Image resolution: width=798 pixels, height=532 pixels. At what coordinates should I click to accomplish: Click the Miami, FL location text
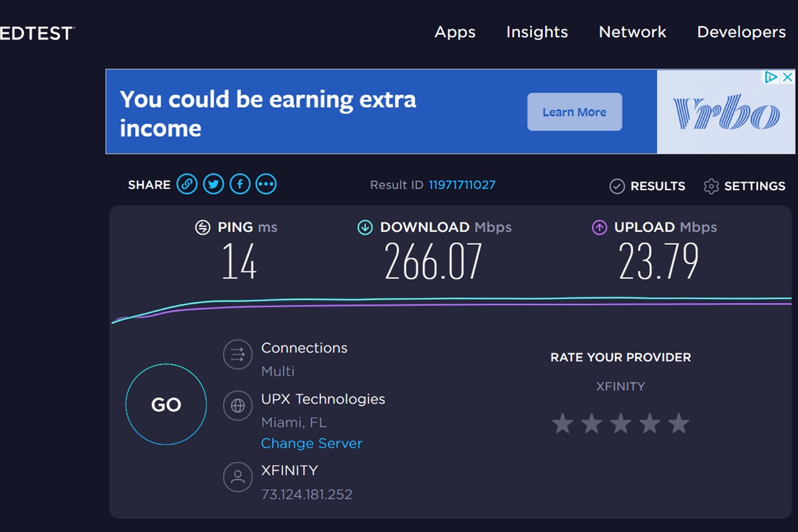coord(294,423)
